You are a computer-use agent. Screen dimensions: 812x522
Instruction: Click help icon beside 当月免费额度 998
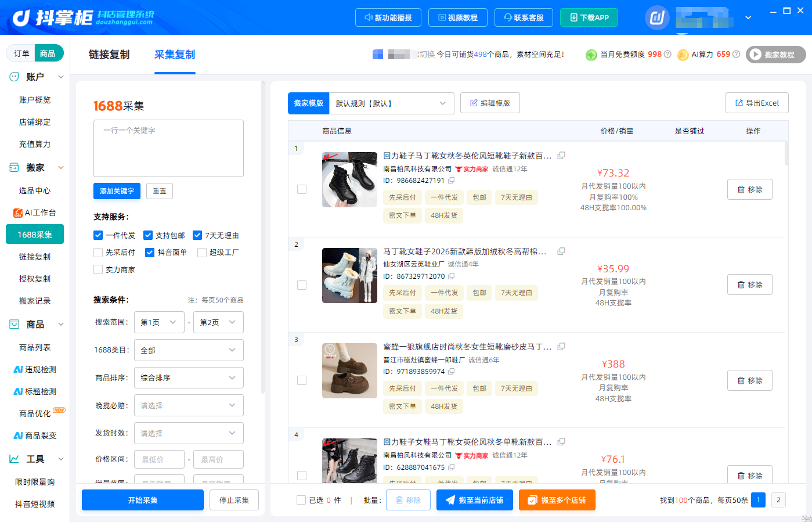pyautogui.click(x=667, y=54)
